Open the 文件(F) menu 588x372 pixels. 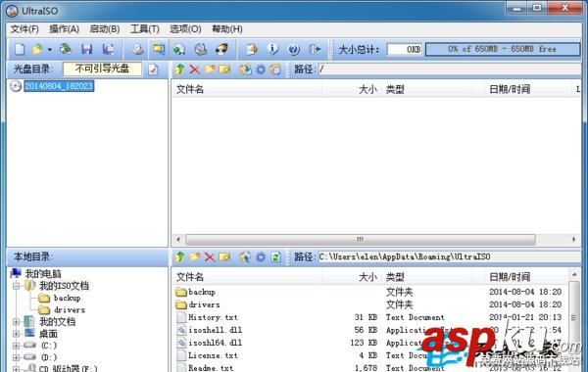point(24,29)
